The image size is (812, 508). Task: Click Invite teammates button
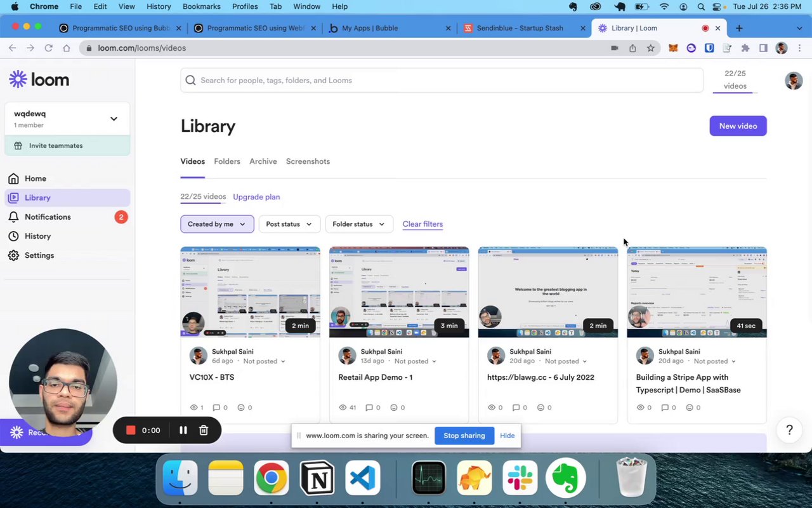point(67,145)
